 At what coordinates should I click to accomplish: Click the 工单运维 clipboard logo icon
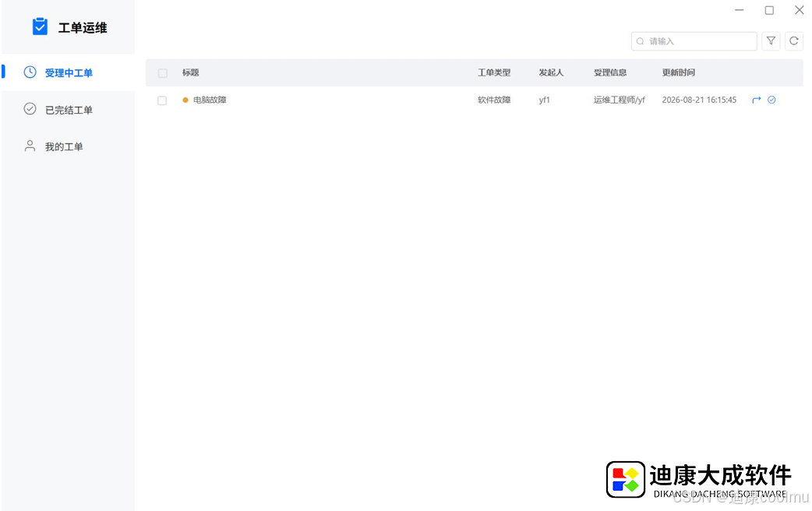coord(40,26)
